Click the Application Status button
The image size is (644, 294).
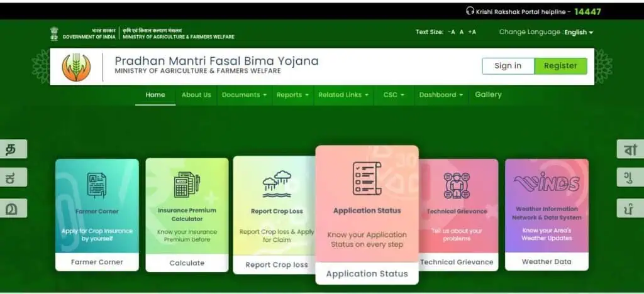click(367, 273)
